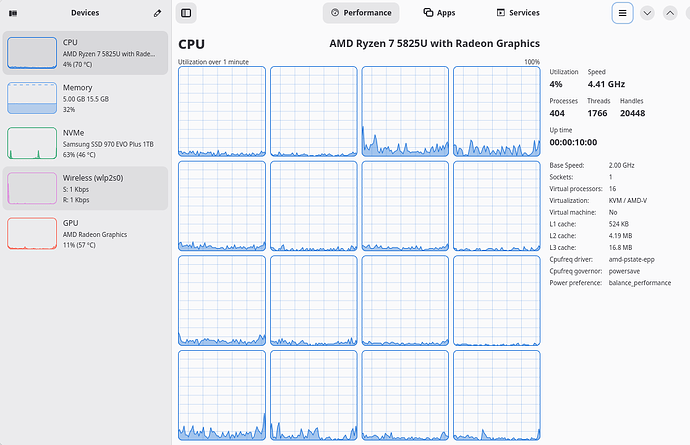Select the Wireless (wlp2s0) device

[85, 188]
